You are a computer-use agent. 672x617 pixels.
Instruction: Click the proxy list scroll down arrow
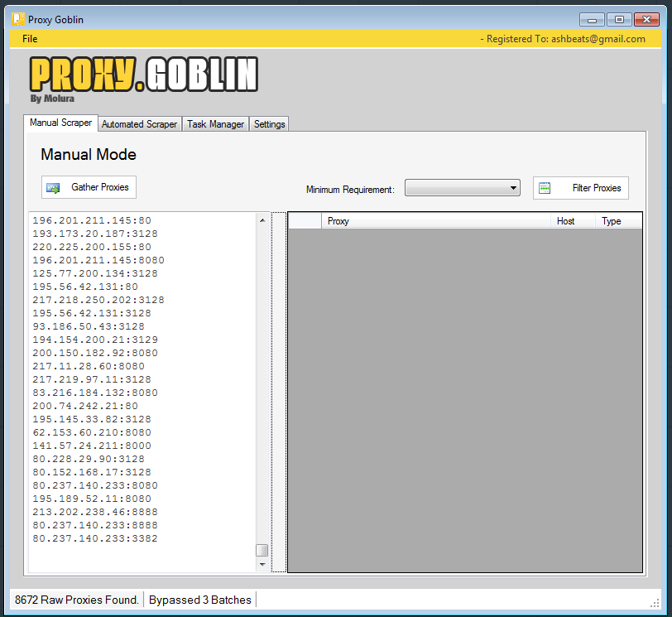pos(262,565)
